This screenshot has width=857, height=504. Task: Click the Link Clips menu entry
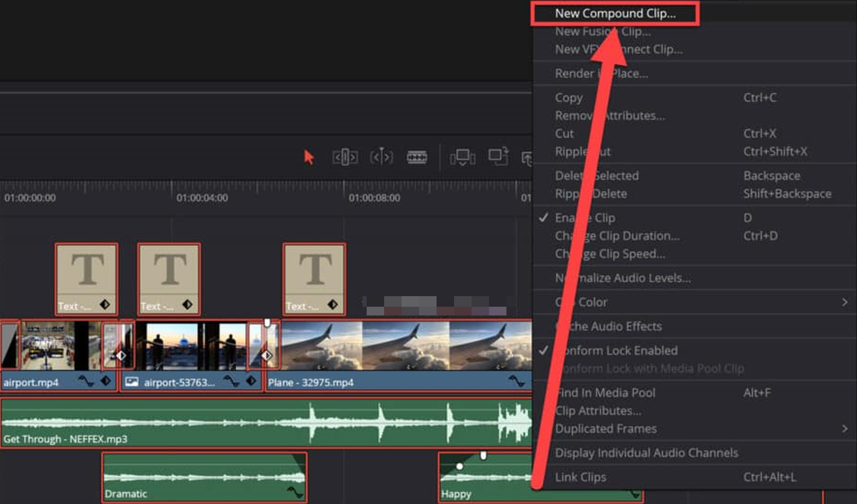click(581, 477)
